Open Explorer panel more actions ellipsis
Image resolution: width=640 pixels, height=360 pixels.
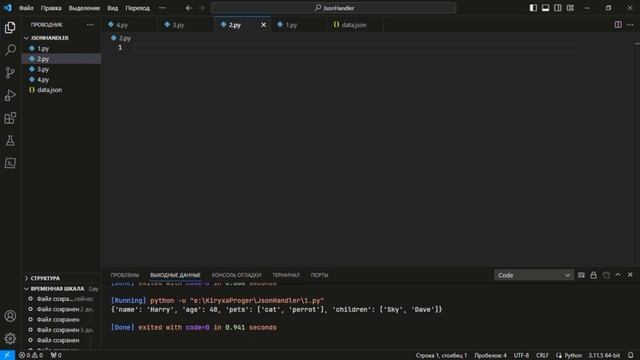click(90, 25)
